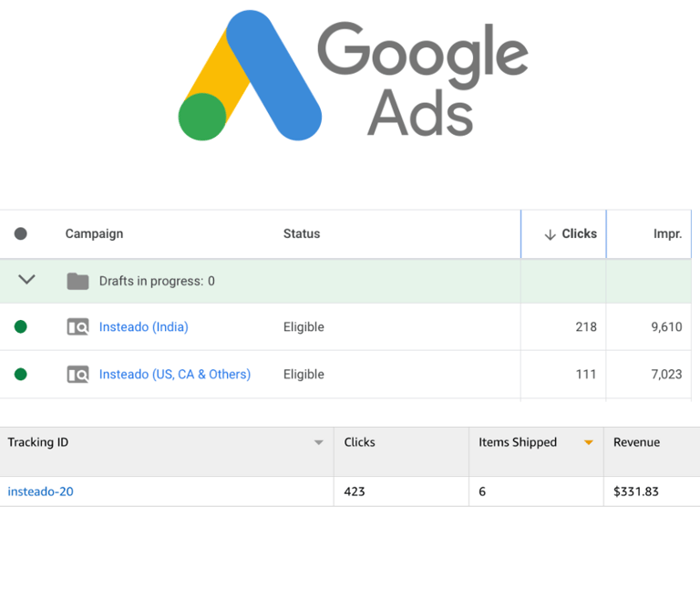Open the Insteado (India) campaign

click(143, 327)
